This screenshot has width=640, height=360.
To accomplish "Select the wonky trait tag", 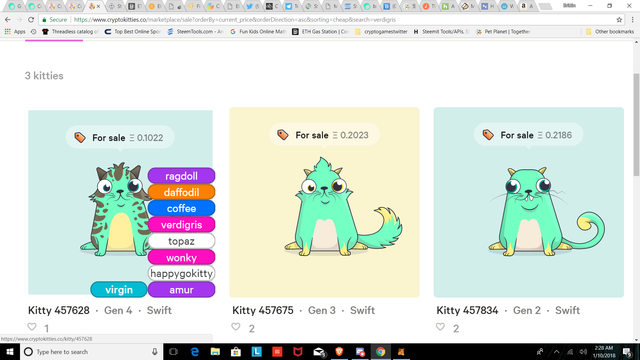I will pyautogui.click(x=181, y=258).
